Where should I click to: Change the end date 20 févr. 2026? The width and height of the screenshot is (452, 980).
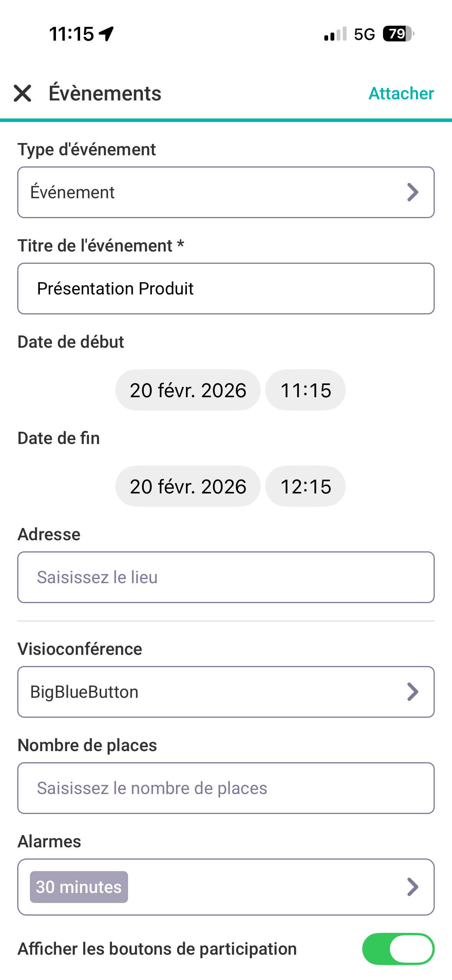[x=188, y=486]
